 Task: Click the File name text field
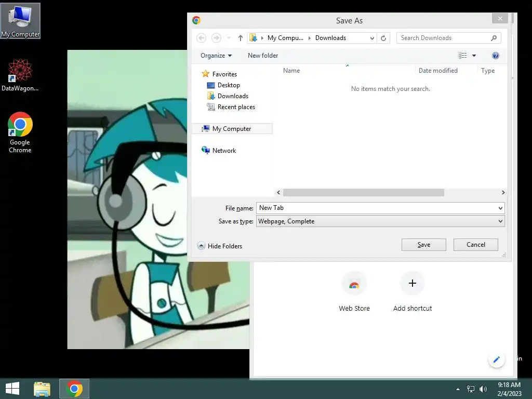coord(377,208)
